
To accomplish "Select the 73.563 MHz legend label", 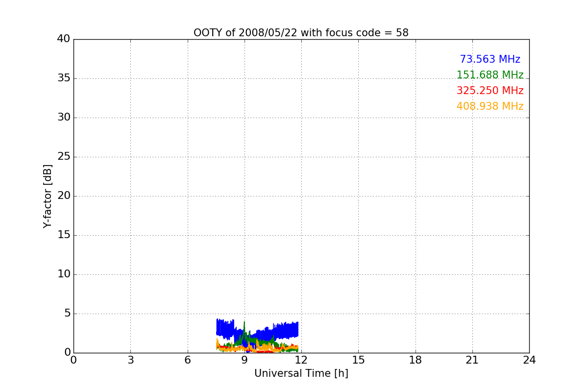I will pyautogui.click(x=490, y=59).
